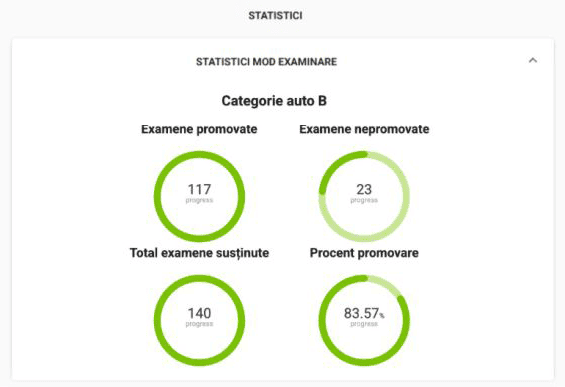Collapse the Statistici Mod Examinare panel chevron
565x387 pixels.
pyautogui.click(x=533, y=61)
